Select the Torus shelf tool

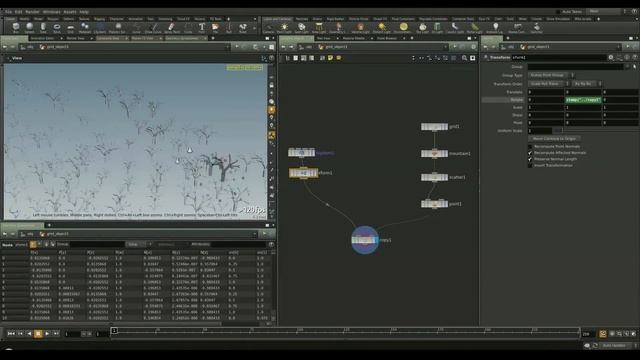click(x=57, y=28)
